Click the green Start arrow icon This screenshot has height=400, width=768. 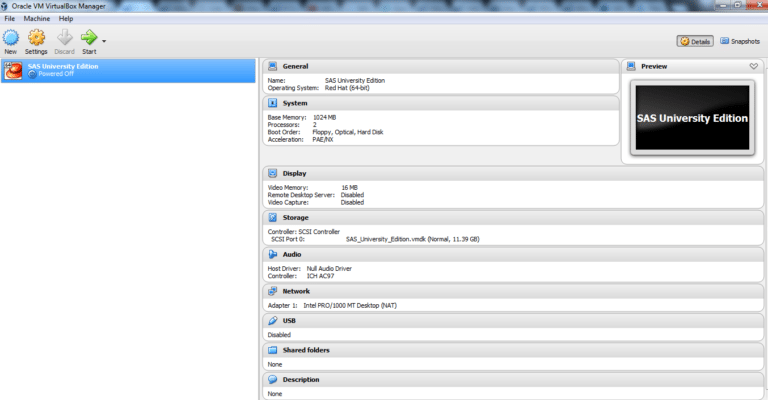coord(88,38)
